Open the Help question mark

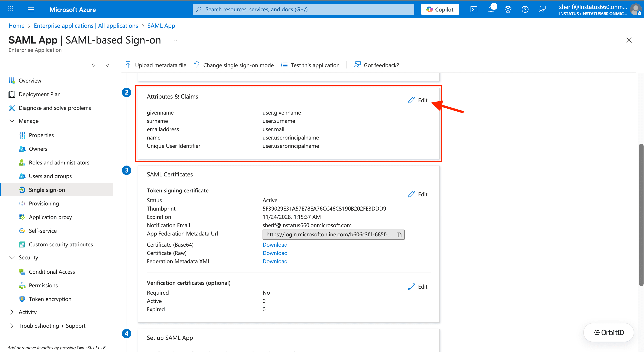(525, 10)
